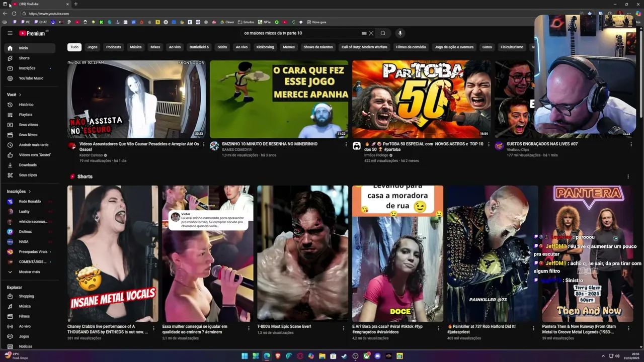Screen dimensions: 644x362
Task: Open Filmes under Explorar
Action: click(x=30, y=316)
